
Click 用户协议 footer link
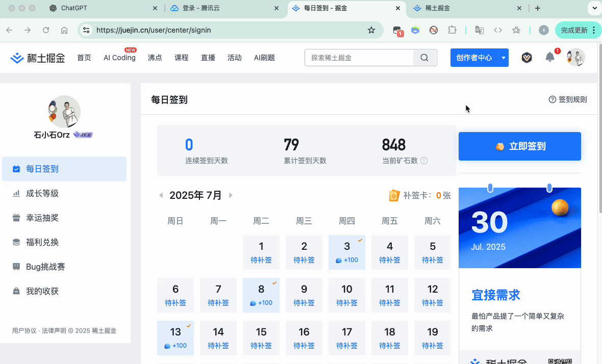[x=24, y=331]
